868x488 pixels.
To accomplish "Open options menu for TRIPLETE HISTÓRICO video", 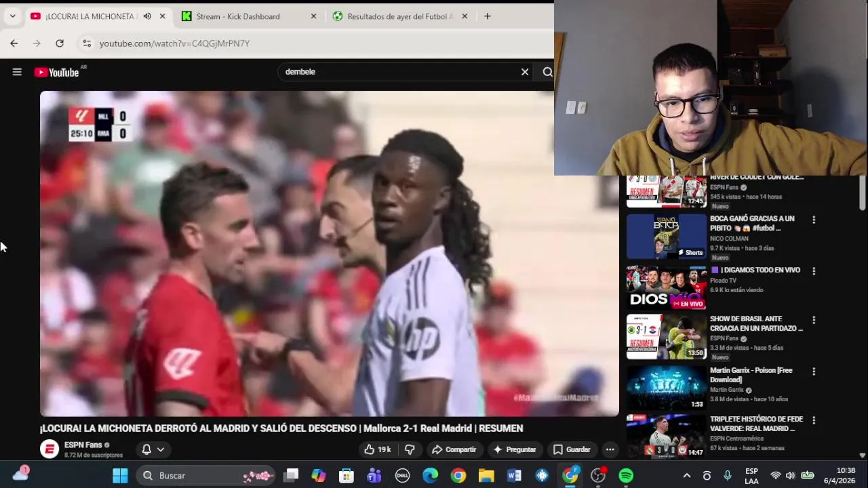I will (814, 420).
